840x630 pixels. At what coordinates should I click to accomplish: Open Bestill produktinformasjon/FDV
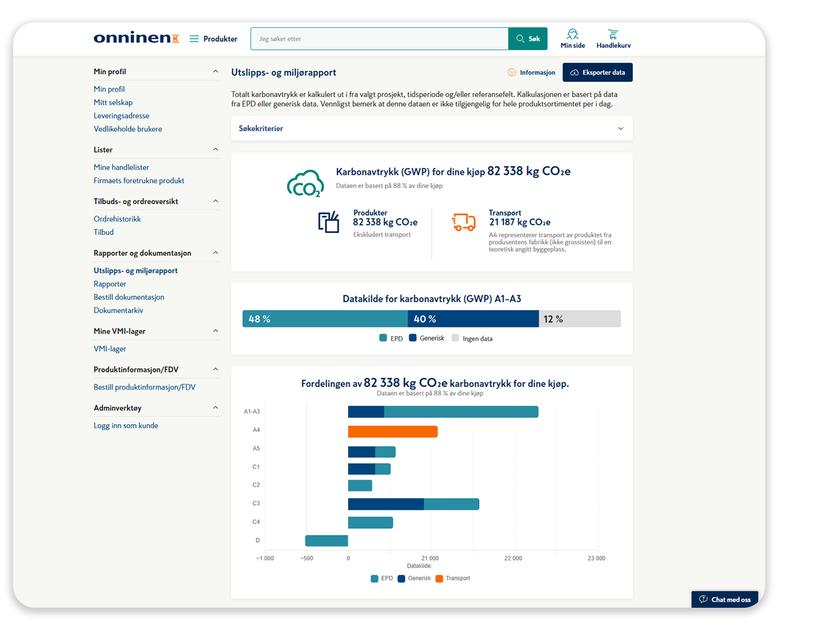(144, 387)
